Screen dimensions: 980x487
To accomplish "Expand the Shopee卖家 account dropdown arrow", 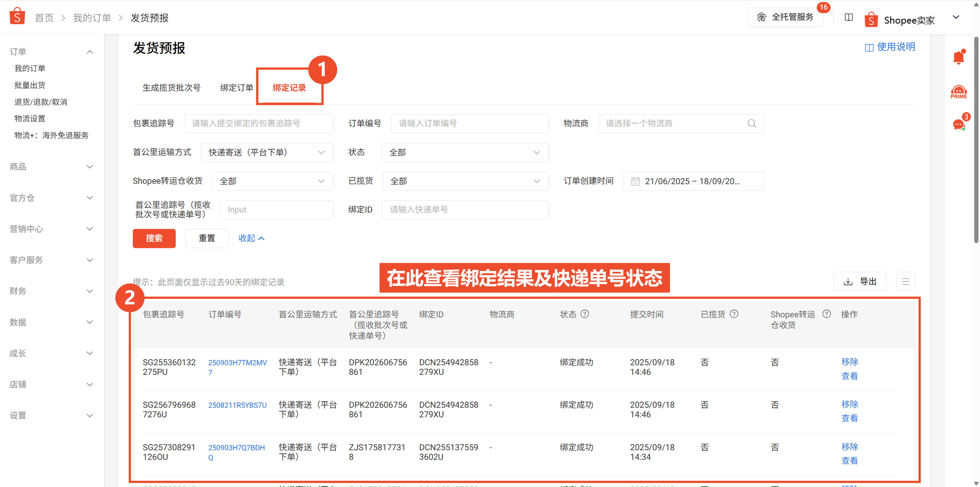I will point(956,17).
